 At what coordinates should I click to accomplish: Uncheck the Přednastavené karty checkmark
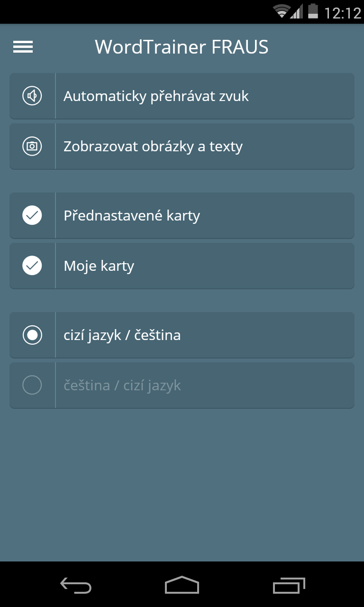point(32,215)
